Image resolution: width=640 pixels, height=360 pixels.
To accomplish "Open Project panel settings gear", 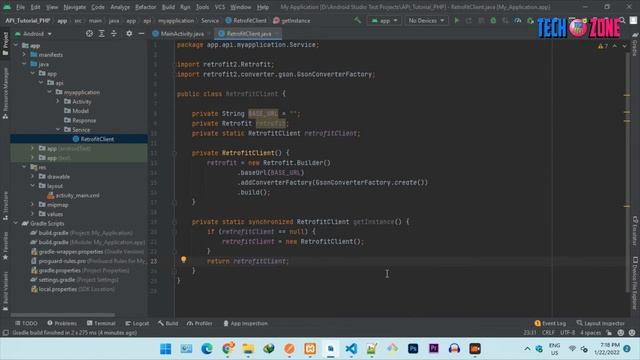I will [x=129, y=33].
